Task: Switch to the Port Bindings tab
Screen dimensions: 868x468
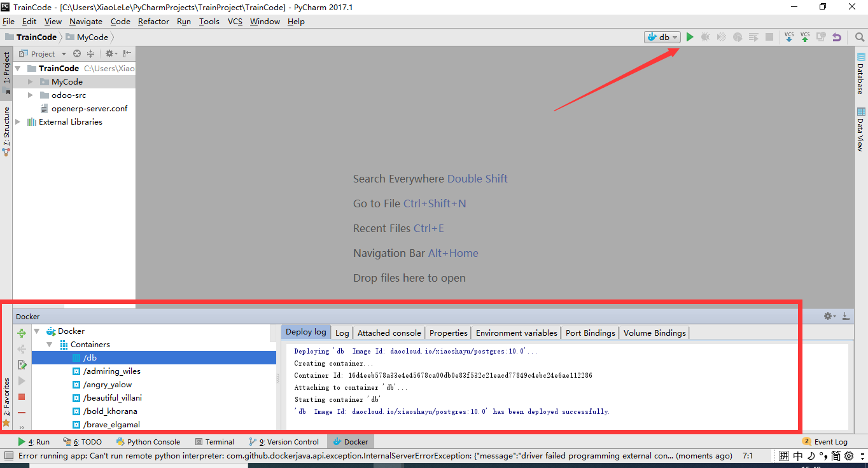Action: 591,333
